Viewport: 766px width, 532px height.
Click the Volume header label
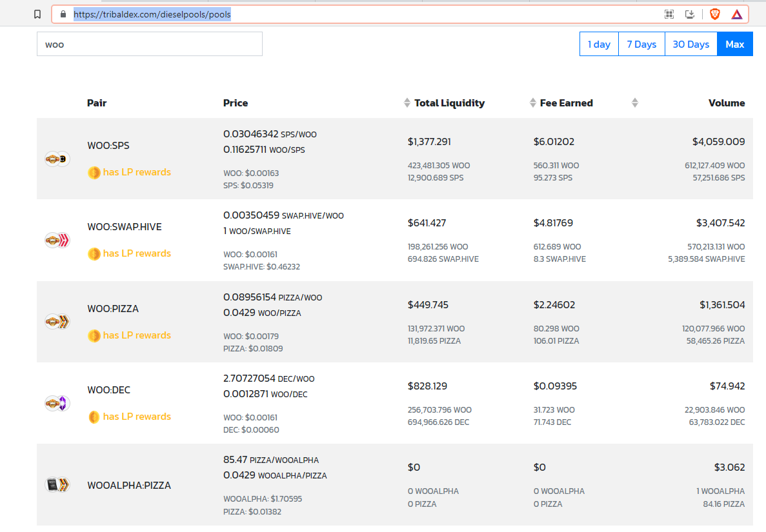tap(727, 103)
